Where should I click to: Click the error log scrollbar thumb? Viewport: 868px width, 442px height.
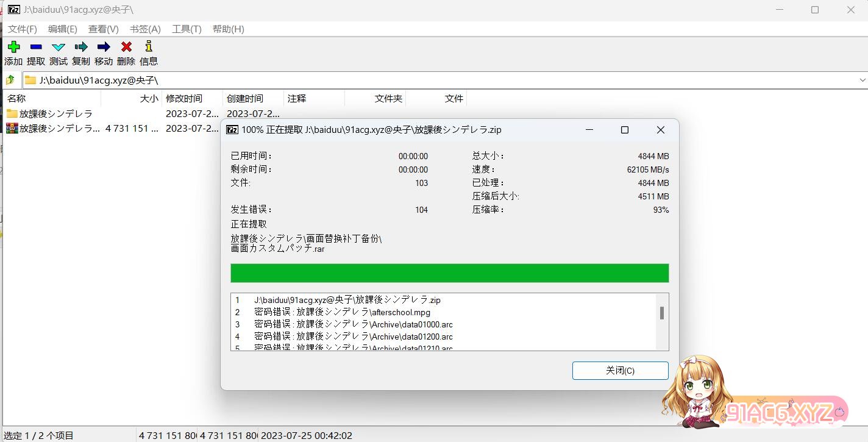(x=661, y=313)
